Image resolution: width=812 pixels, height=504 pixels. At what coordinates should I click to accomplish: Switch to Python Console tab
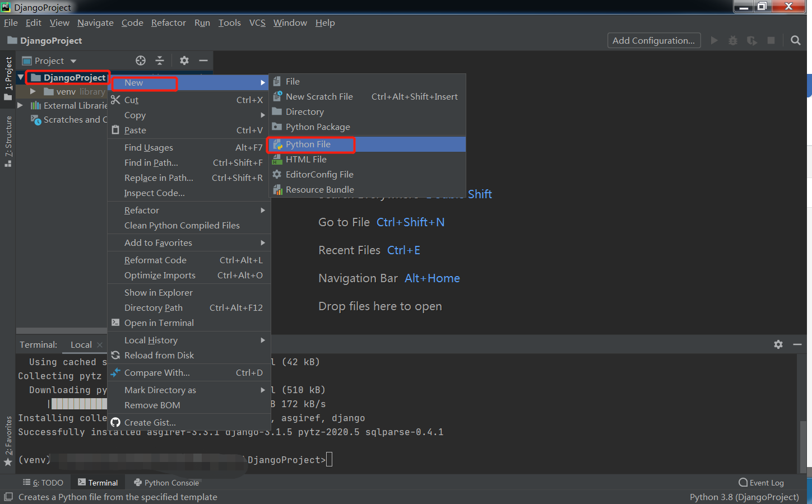pyautogui.click(x=166, y=483)
